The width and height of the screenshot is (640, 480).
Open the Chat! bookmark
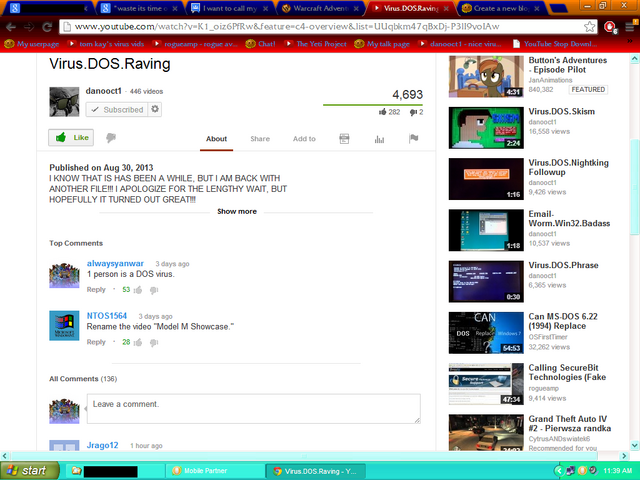(x=261, y=44)
